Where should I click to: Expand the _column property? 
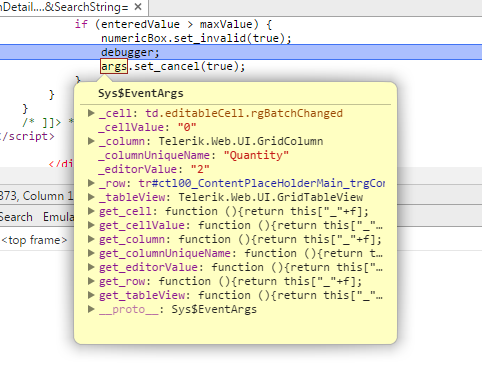[91, 141]
